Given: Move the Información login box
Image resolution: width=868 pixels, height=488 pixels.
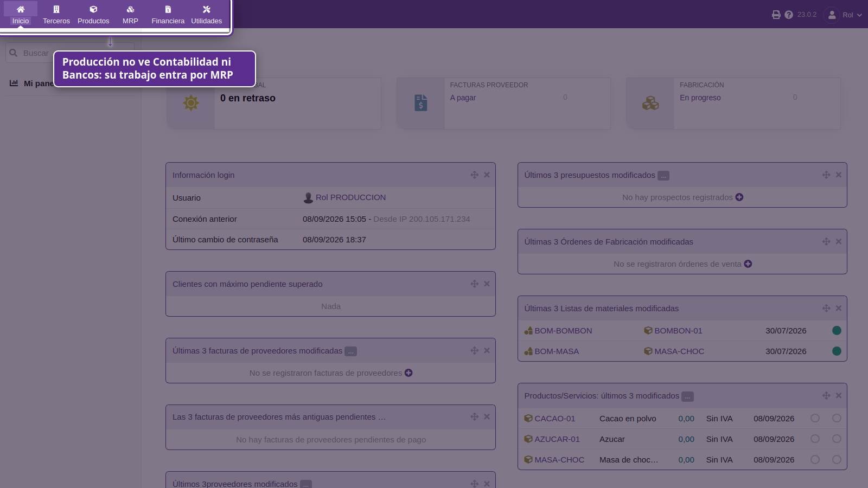Looking at the screenshot, I should 475,175.
